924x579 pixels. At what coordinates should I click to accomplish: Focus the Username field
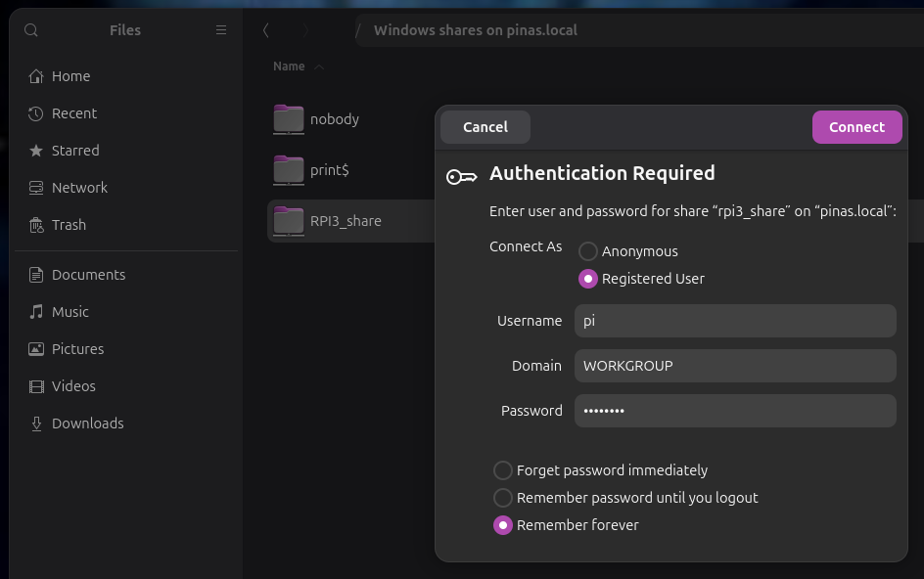735,321
